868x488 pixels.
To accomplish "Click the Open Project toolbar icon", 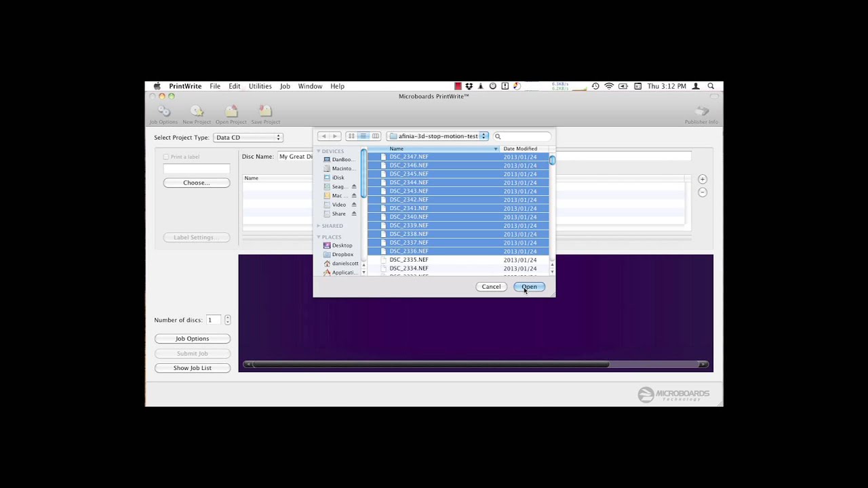I will (231, 114).
